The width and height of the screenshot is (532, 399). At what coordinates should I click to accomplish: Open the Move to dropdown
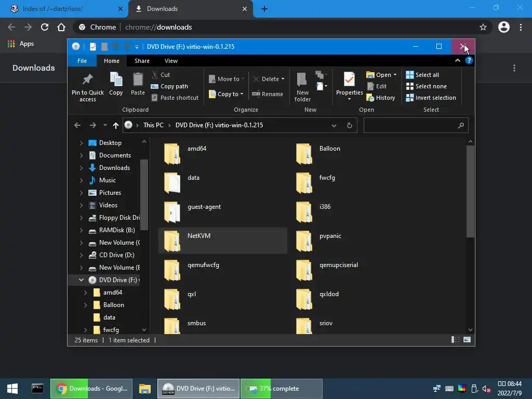(227, 79)
